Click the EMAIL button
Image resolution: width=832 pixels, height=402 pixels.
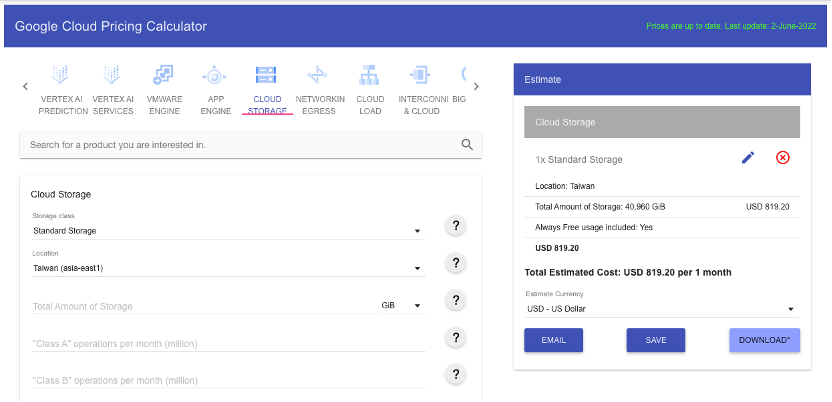tap(553, 340)
